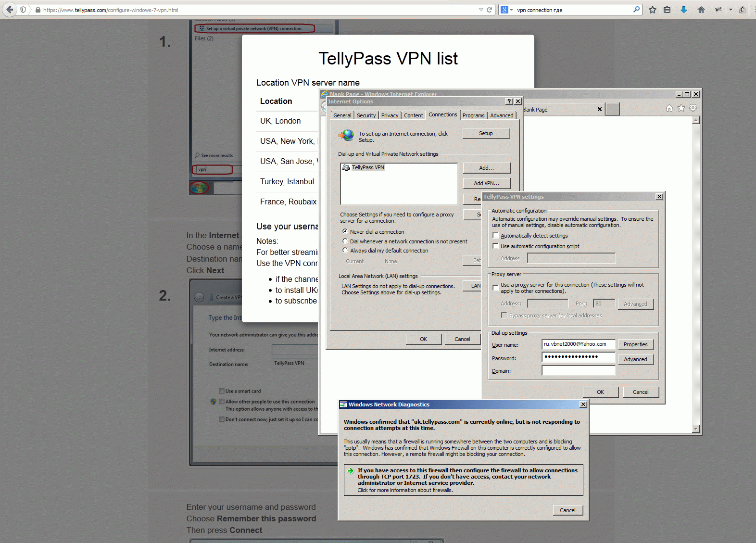Go back using Firefox's back arrow

[10, 10]
